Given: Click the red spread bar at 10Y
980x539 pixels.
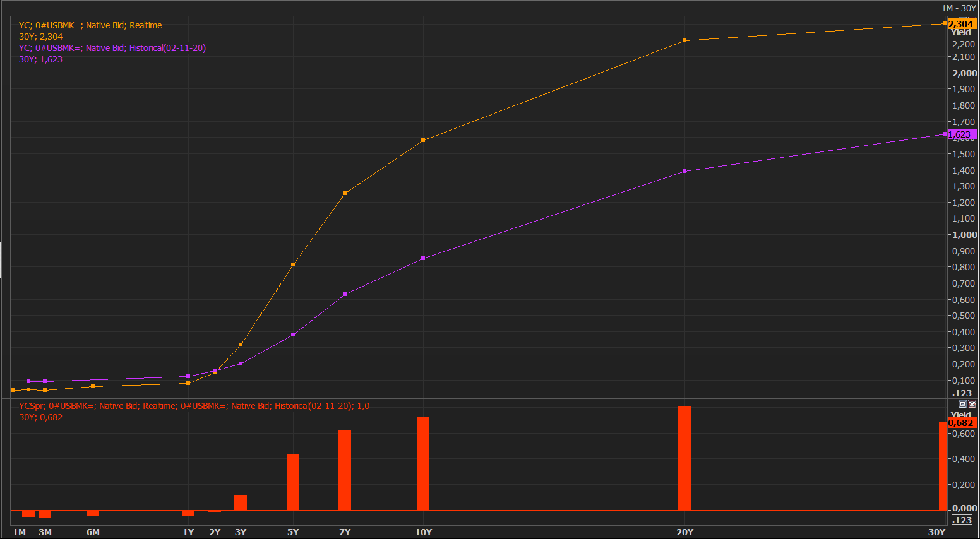Looking at the screenshot, I should click(x=423, y=463).
